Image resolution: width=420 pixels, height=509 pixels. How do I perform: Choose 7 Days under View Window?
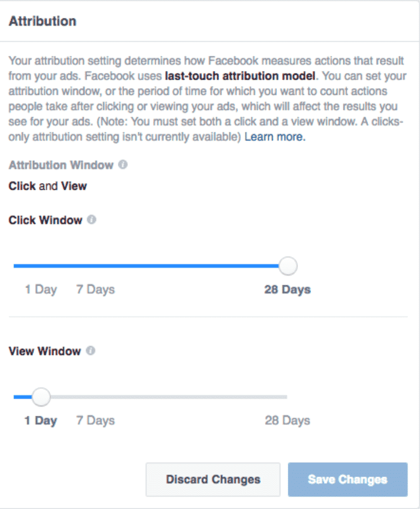(x=96, y=420)
